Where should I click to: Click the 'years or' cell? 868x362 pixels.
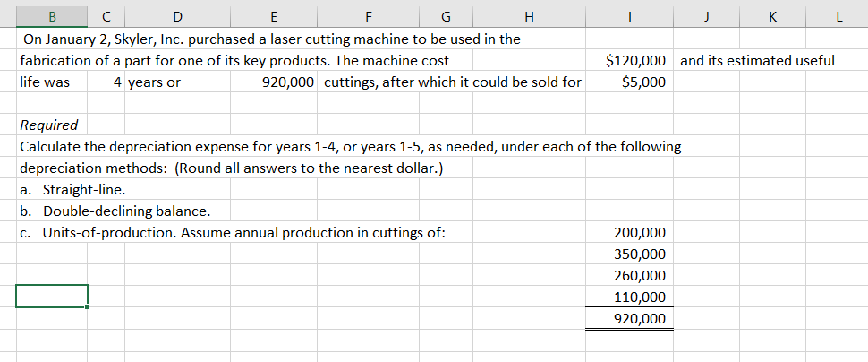177,82
